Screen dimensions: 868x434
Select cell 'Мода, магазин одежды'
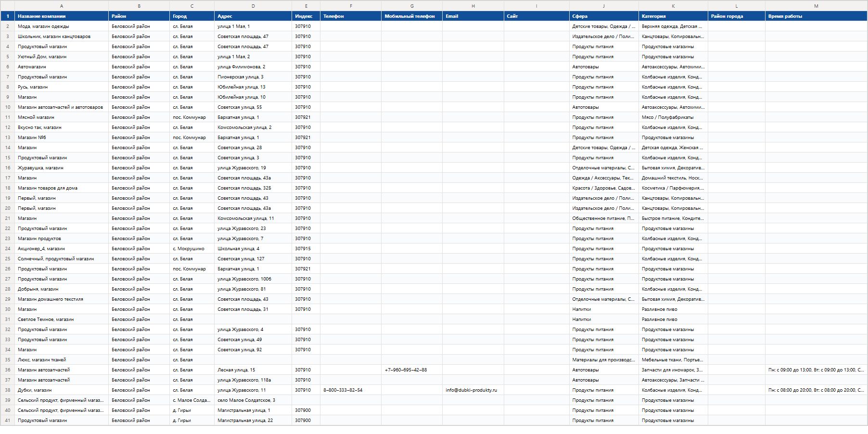[62, 26]
